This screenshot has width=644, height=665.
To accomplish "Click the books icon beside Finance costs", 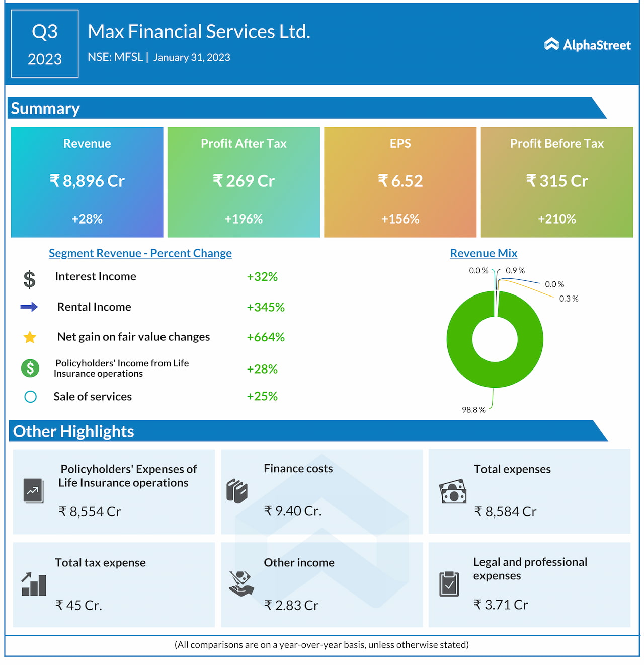I will click(x=237, y=491).
